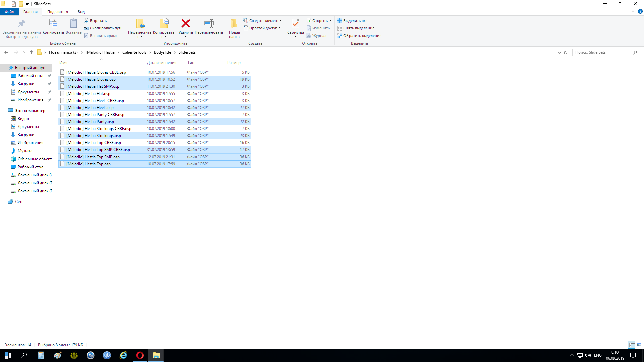Click Copy (Копировать) icon in clipboard group
Viewport: 644px width, 362px height.
[53, 24]
